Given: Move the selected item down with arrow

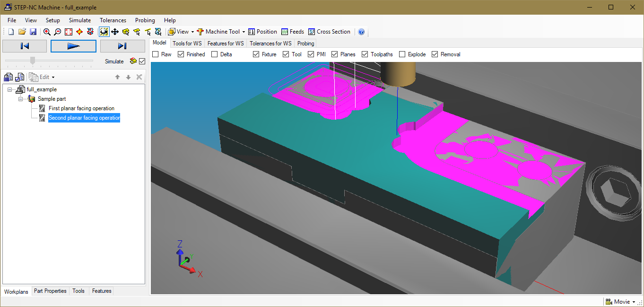Looking at the screenshot, I should (128, 77).
